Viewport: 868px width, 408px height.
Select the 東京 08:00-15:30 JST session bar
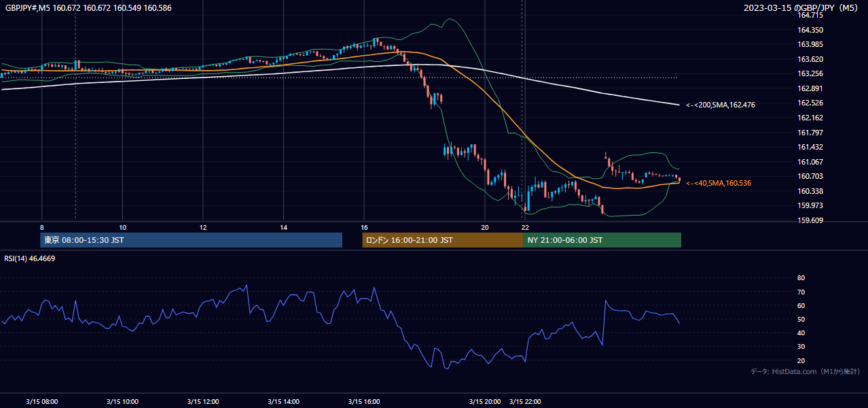191,240
